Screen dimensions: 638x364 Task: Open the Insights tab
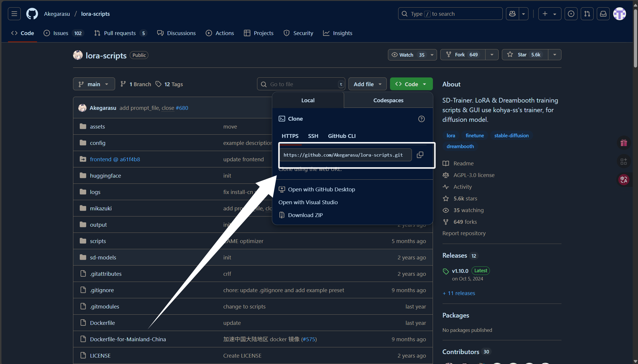(x=338, y=33)
